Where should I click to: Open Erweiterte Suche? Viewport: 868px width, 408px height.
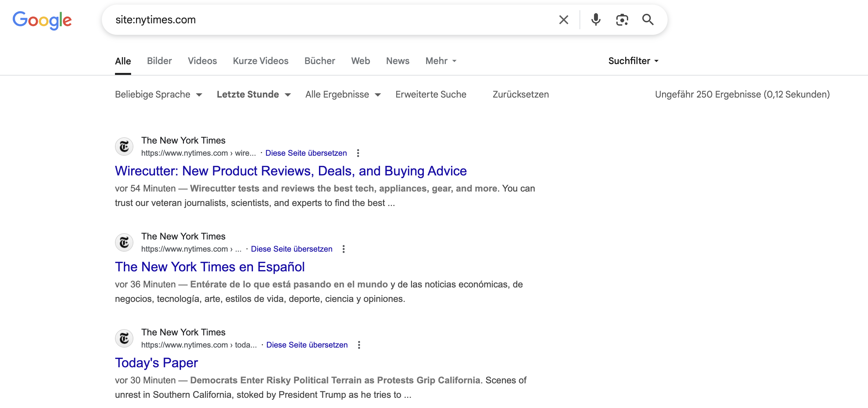[431, 95]
